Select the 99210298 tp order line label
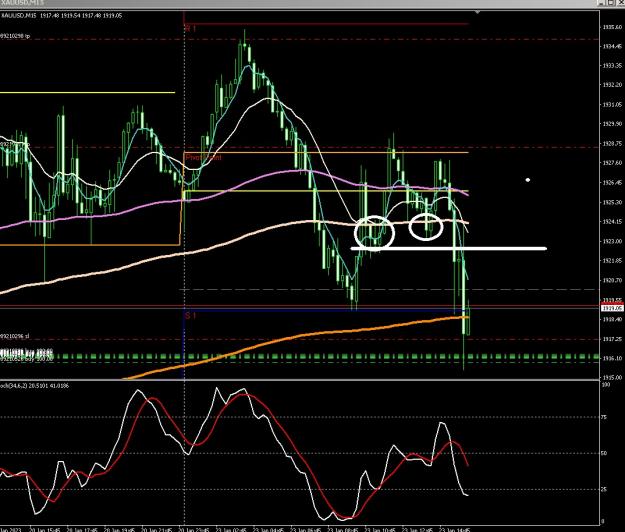Image resolution: width=625 pixels, height=532 pixels. (15, 36)
